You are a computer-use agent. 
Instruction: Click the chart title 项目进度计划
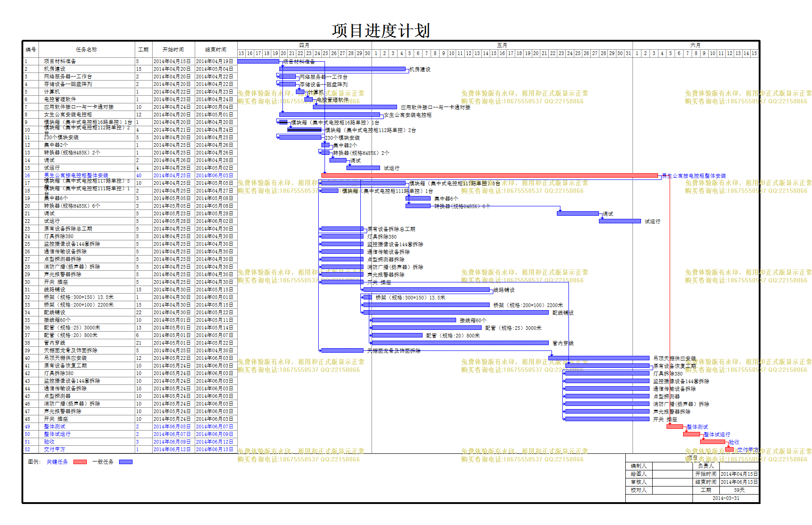click(x=381, y=31)
